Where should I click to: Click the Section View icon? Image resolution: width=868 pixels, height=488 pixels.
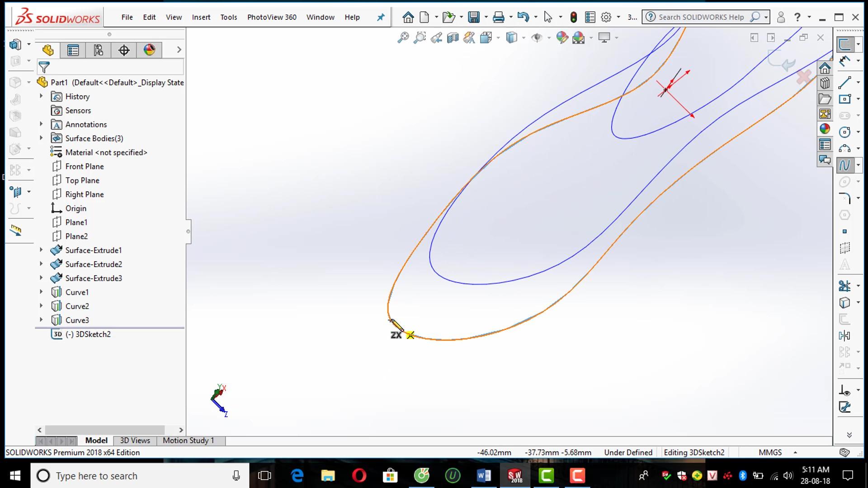tap(453, 38)
